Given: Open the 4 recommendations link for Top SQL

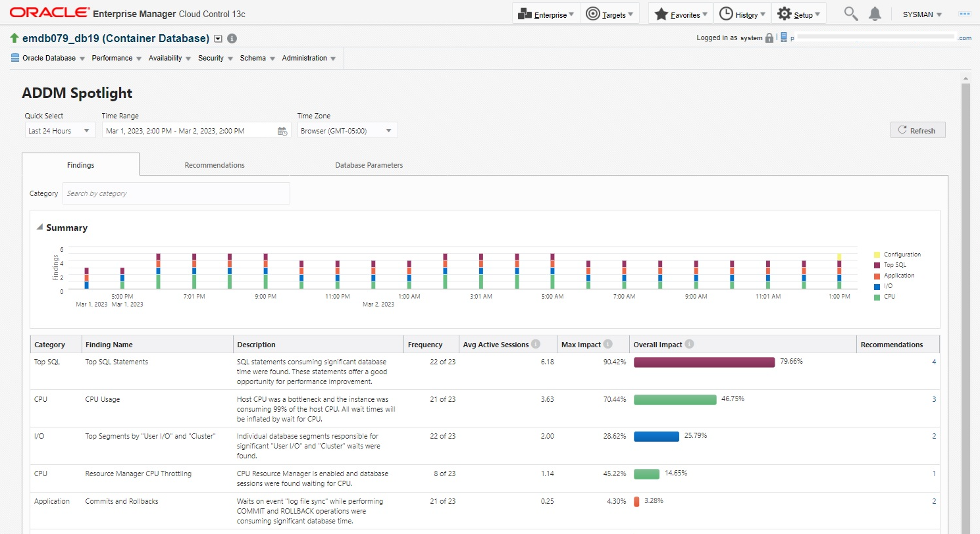Looking at the screenshot, I should [933, 362].
